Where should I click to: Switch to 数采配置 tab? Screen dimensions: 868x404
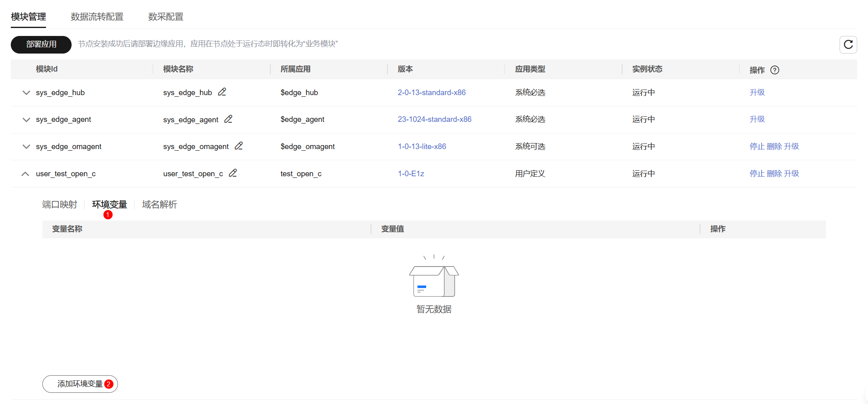click(166, 17)
